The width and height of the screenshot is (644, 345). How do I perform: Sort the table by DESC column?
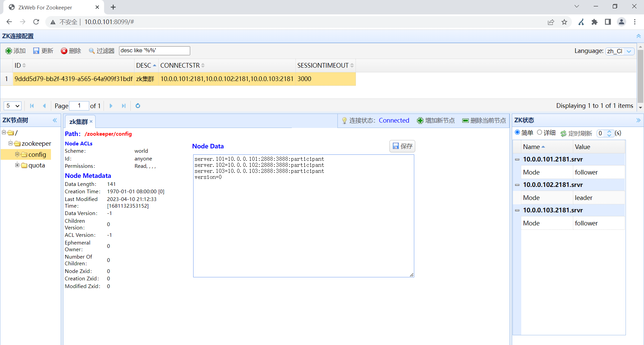pos(146,65)
